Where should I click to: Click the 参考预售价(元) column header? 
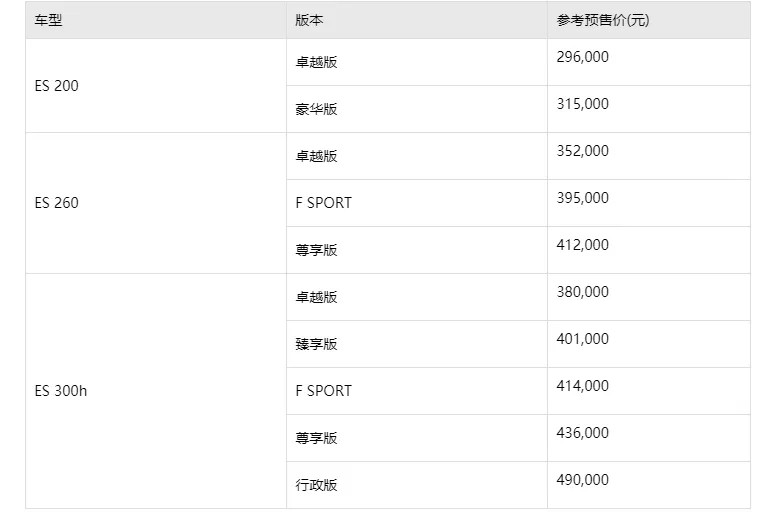603,20
